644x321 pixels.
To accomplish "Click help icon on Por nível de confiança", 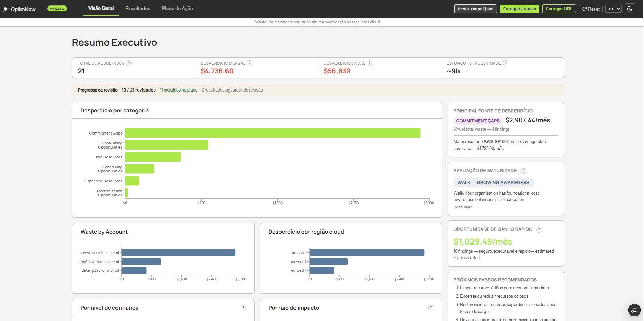I will click(243, 308).
